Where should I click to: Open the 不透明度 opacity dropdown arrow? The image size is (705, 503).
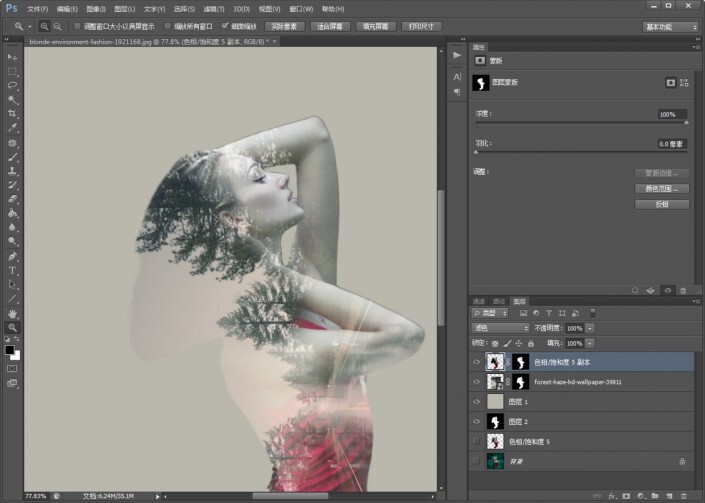point(590,328)
